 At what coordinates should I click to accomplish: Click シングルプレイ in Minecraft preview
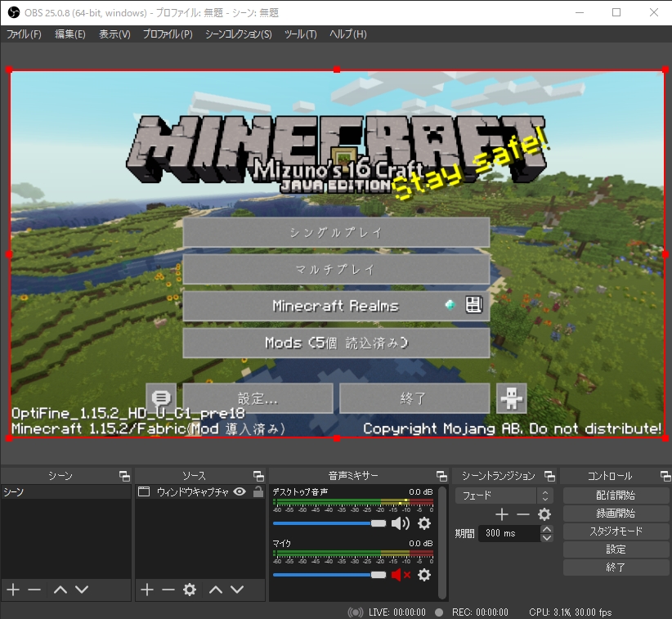[336, 232]
